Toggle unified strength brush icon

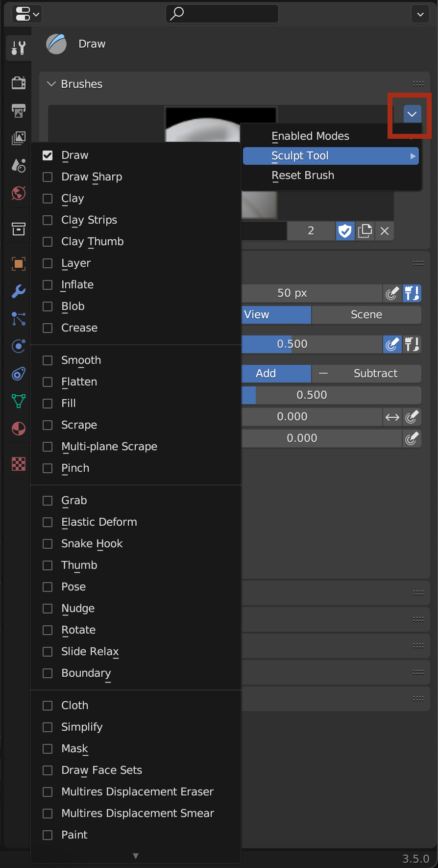click(412, 344)
